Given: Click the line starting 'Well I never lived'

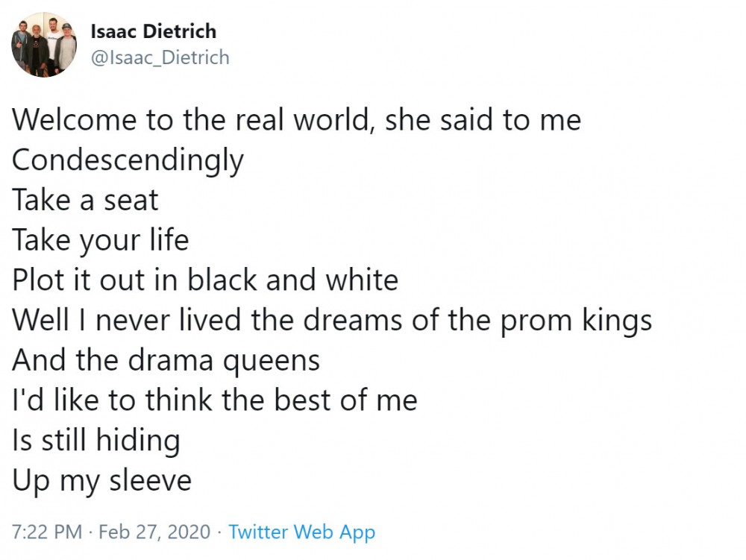Looking at the screenshot, I should tap(332, 321).
